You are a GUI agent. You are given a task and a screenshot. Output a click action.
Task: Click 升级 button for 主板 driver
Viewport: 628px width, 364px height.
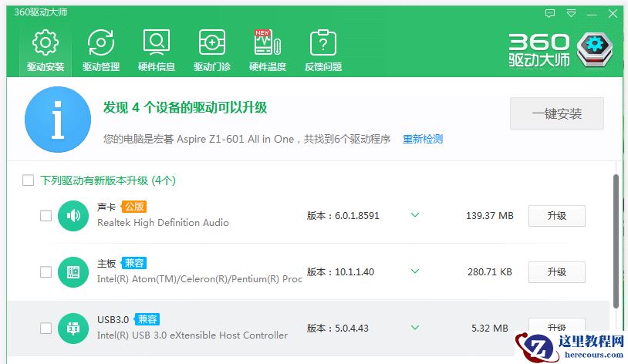[557, 272]
